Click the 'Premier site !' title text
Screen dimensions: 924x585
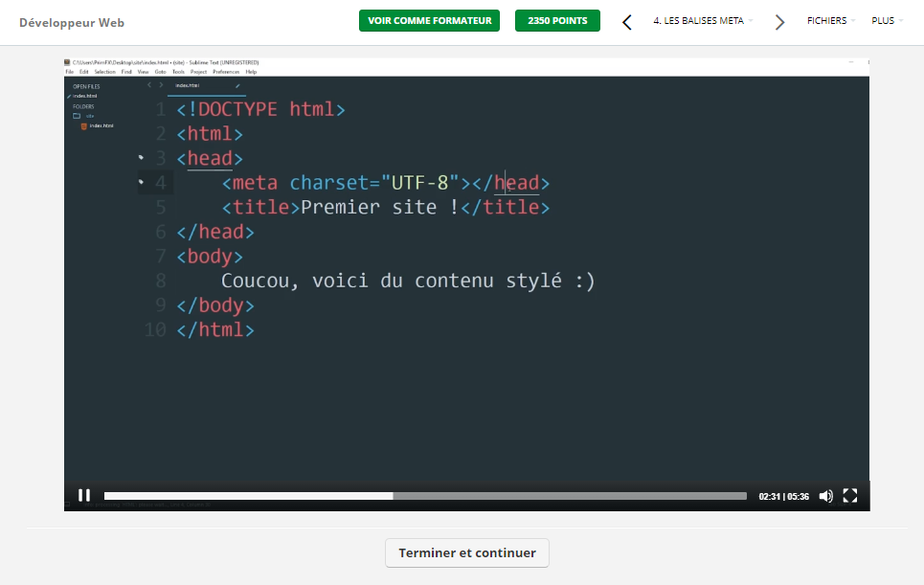379,208
